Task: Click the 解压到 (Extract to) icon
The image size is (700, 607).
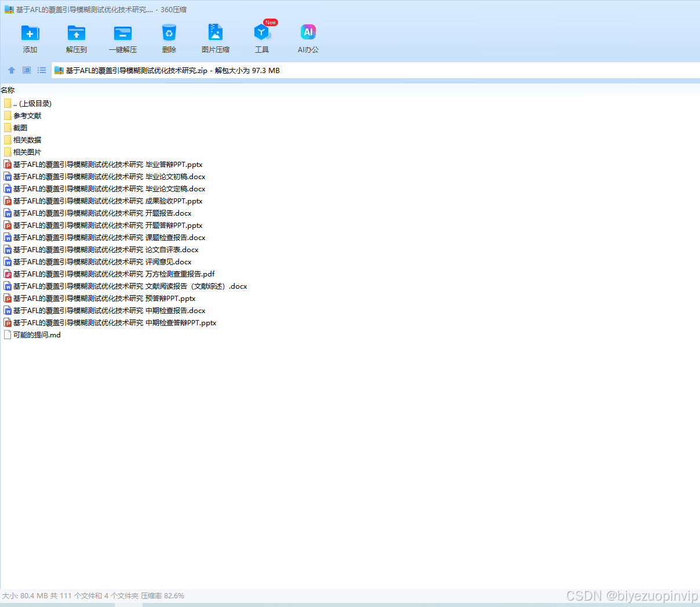Action: pos(76,33)
